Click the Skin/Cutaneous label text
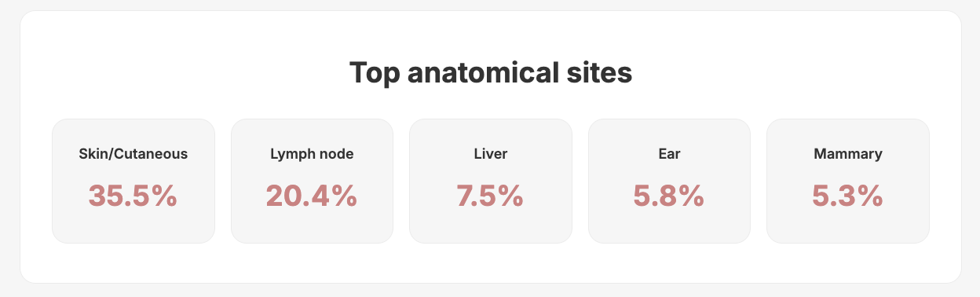 pos(133,154)
